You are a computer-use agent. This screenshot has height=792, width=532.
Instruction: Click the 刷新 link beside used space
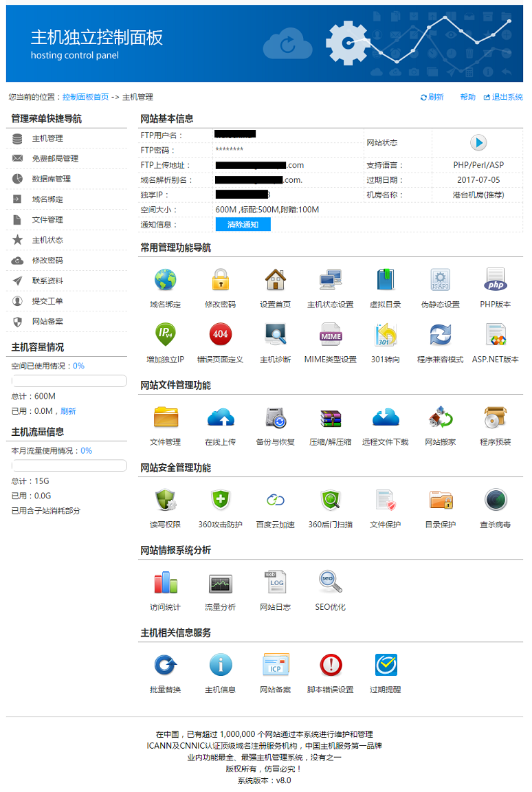coord(68,411)
